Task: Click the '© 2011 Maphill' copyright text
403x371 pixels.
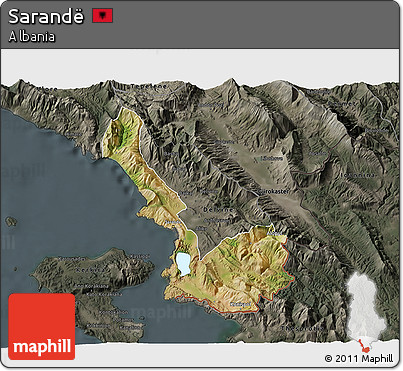Action: (x=359, y=359)
